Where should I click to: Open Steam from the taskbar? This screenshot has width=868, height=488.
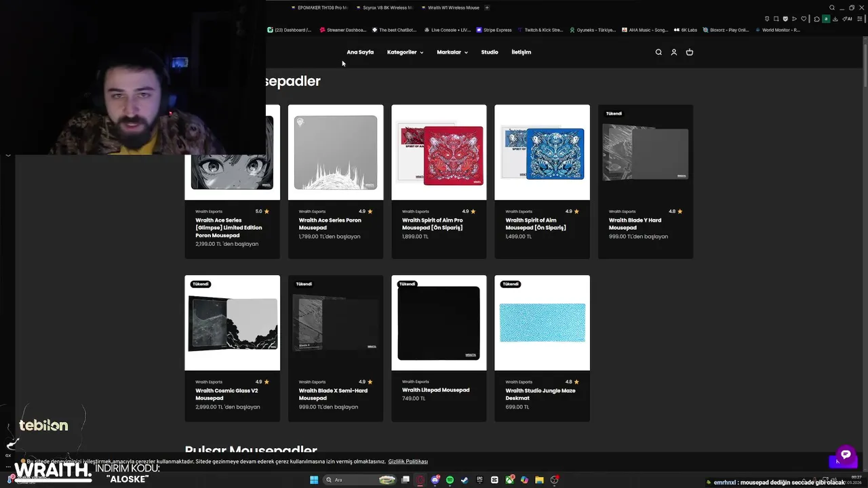(465, 480)
